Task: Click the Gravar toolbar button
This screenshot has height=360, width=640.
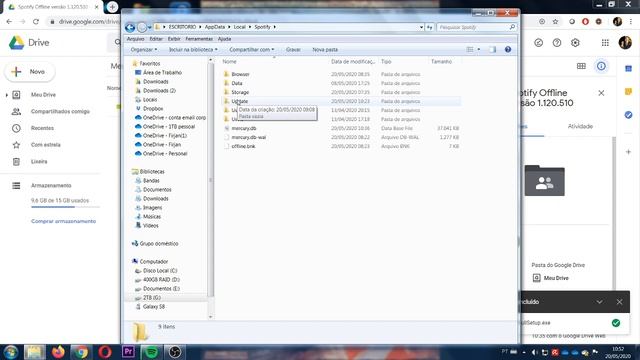Action: (293, 49)
